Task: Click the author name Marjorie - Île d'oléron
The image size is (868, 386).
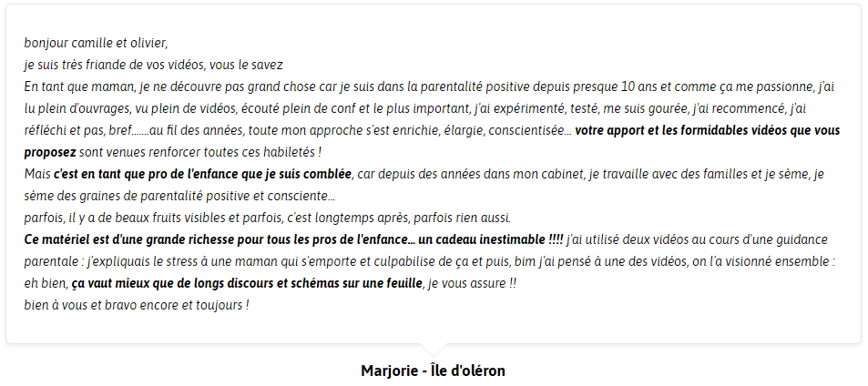Action: pos(433,371)
